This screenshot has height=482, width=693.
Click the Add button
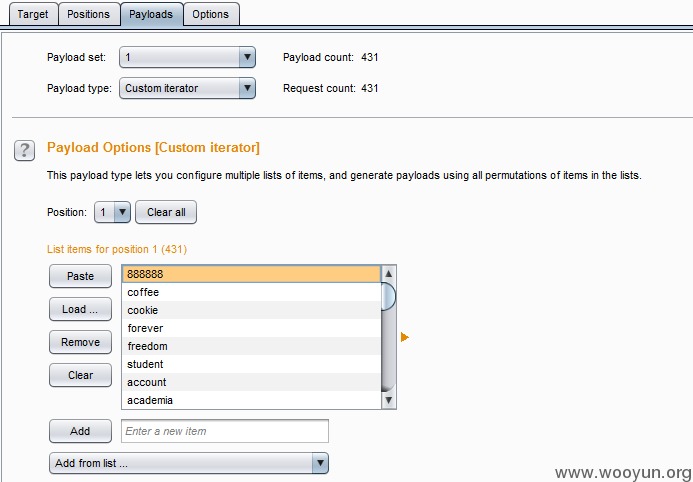[x=80, y=431]
